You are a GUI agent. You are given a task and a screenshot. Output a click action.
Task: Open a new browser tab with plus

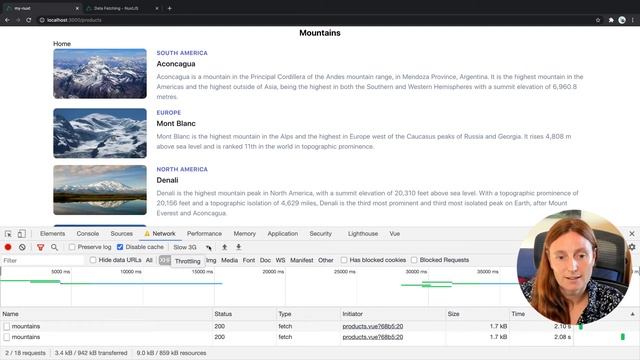pyautogui.click(x=169, y=8)
